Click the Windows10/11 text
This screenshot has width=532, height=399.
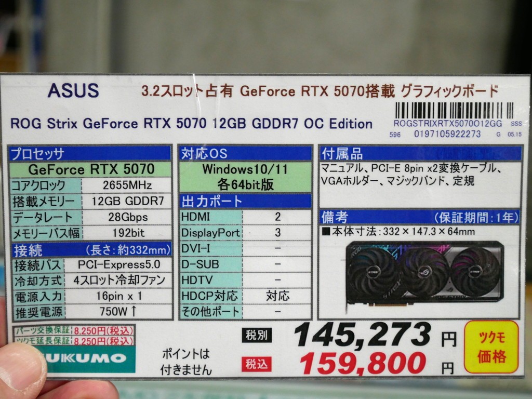pos(245,169)
